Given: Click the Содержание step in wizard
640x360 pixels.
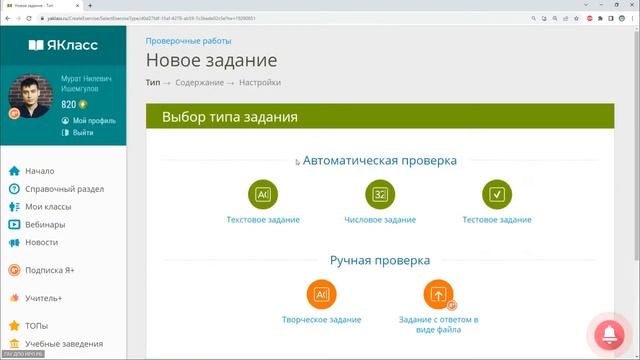Looking at the screenshot, I should [200, 82].
